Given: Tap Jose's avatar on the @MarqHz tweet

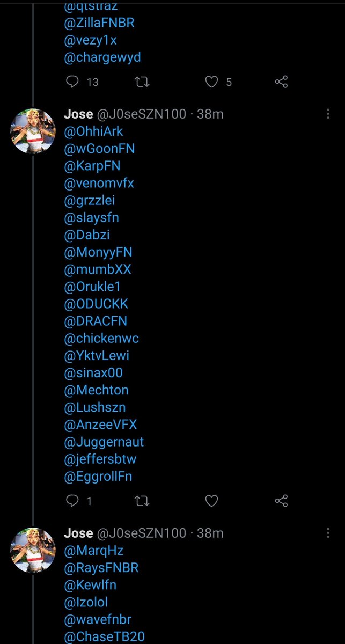Looking at the screenshot, I should click(x=33, y=550).
